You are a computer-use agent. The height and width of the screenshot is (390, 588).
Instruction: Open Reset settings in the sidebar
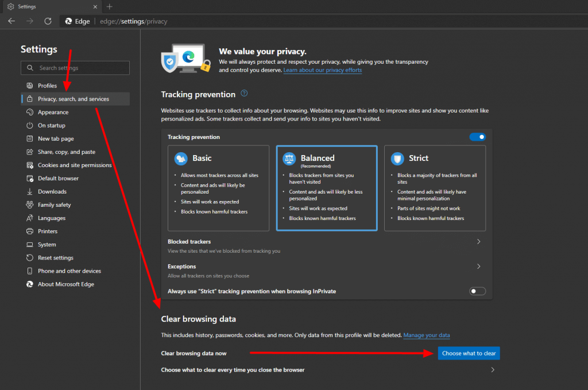[x=57, y=257]
